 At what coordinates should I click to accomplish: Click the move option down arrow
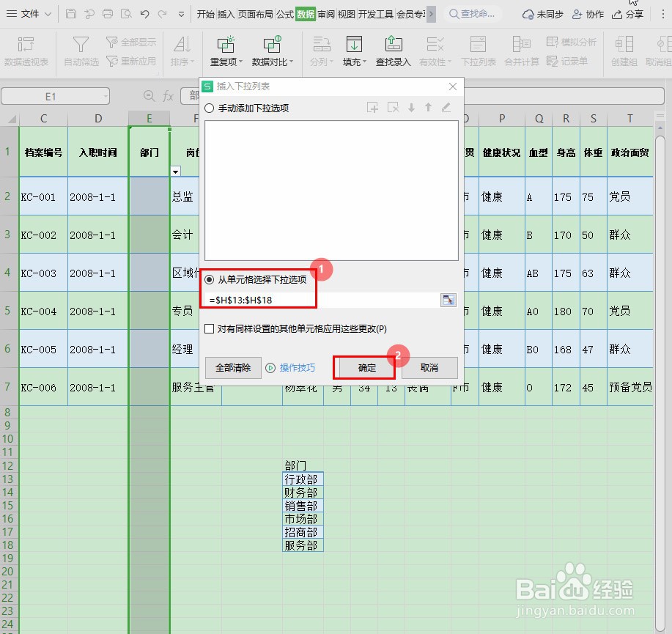(411, 108)
